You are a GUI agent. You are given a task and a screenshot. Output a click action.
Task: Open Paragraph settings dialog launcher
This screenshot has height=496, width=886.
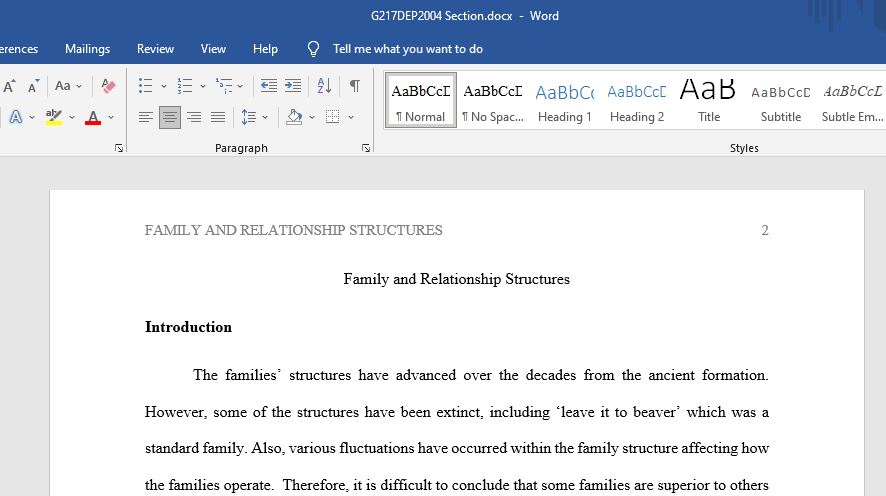point(366,148)
